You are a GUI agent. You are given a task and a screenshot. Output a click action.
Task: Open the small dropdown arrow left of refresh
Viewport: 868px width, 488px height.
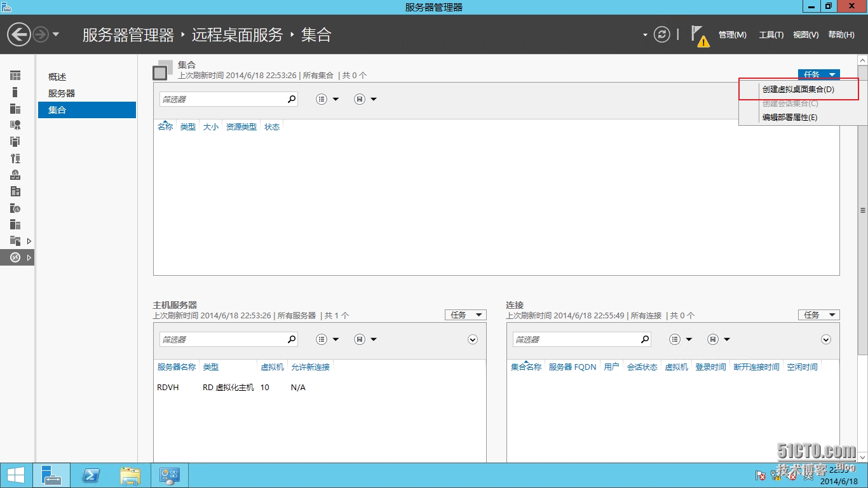645,35
